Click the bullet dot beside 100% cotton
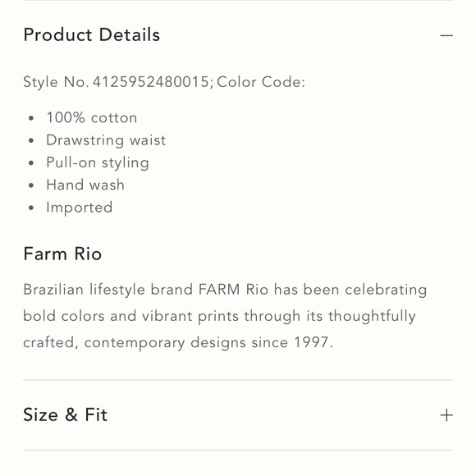The height and width of the screenshot is (476, 476). 31,118
